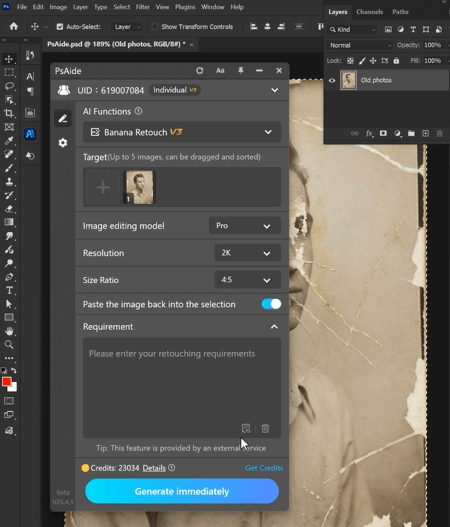Open the Filter menu
This screenshot has width=450, height=527.
point(142,7)
